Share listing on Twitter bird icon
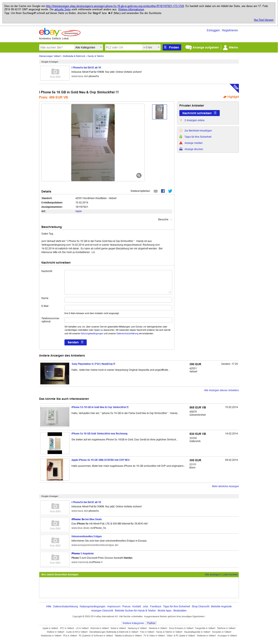The width and height of the screenshot is (278, 644). point(170,191)
